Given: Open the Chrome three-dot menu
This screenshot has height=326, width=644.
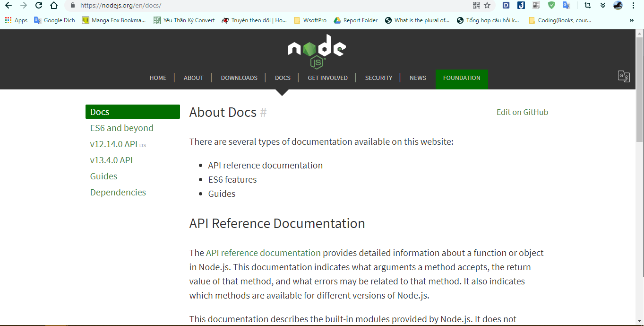Looking at the screenshot, I should [634, 5].
